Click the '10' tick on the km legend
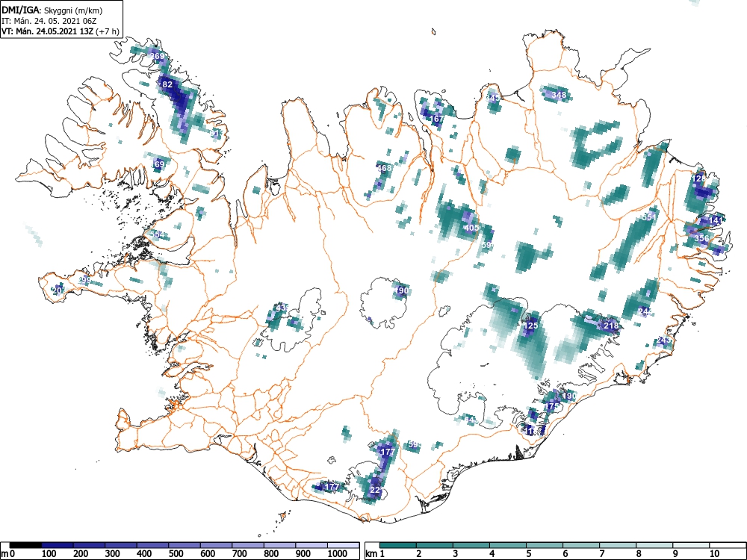This screenshot has width=747, height=560. point(713,553)
